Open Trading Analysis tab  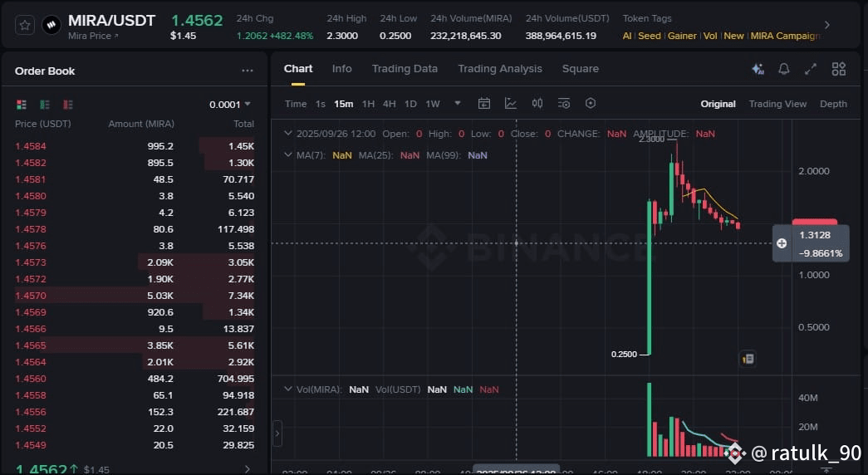pos(500,69)
